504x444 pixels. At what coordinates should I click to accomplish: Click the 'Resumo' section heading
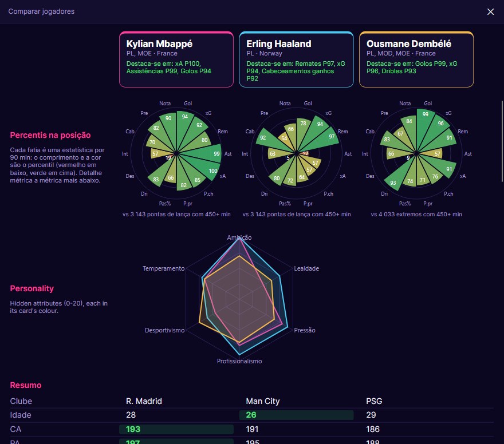[26, 385]
